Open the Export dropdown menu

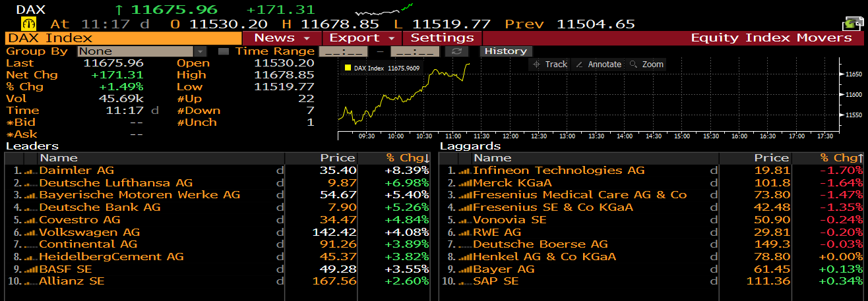(361, 38)
